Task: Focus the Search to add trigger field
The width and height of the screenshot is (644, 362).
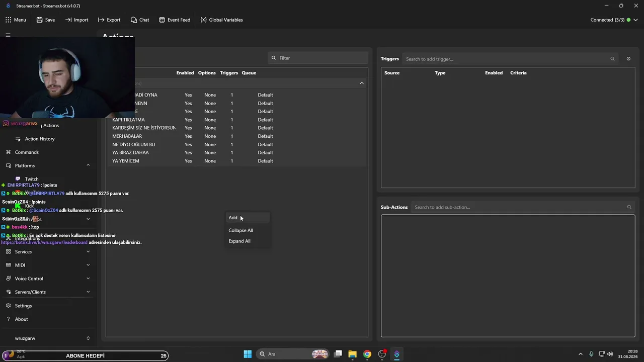Action: click(510, 59)
